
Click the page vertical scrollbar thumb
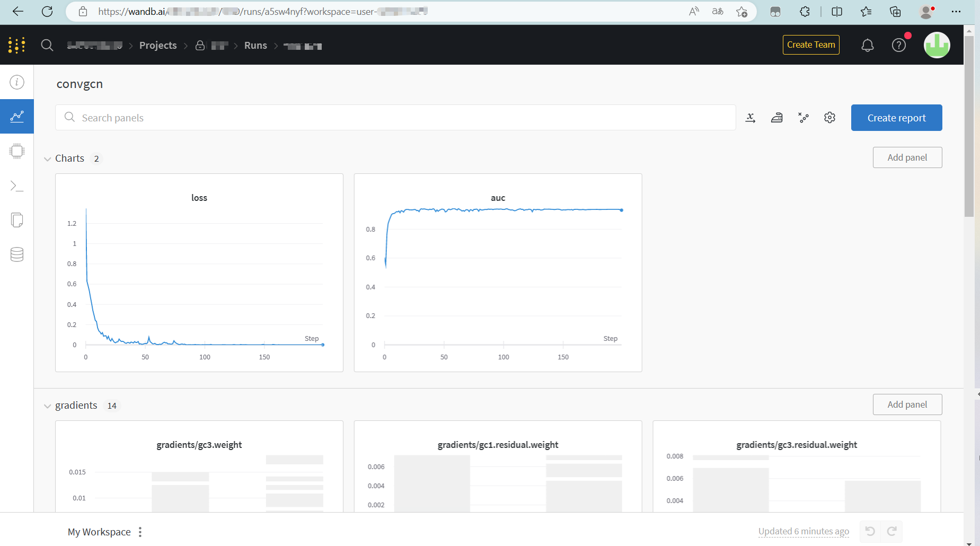969,126
